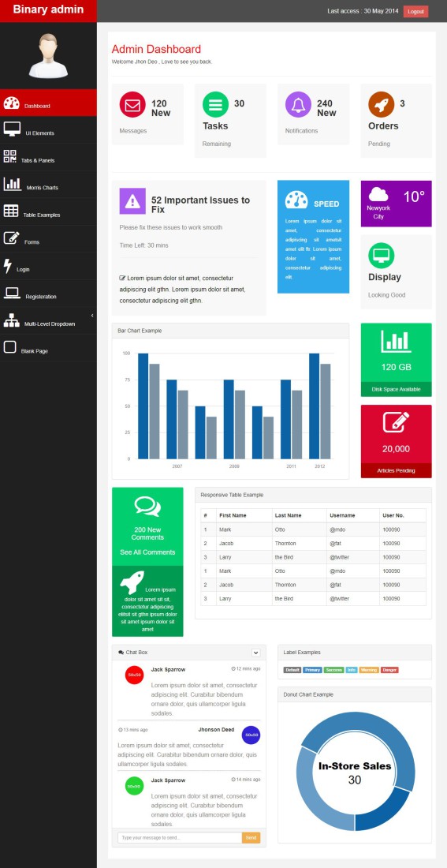
Task: Click the Logout button
Action: click(x=415, y=12)
